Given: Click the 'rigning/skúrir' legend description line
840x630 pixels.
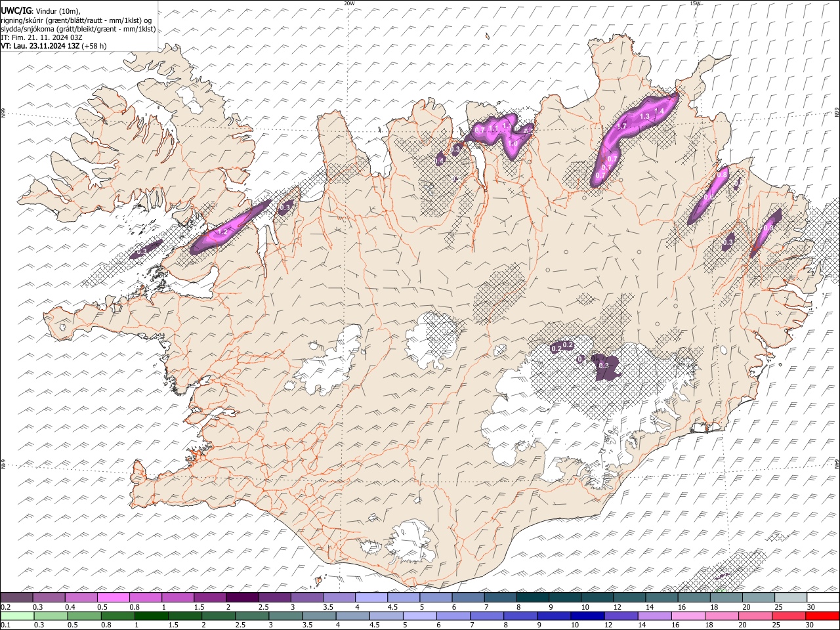Looking at the screenshot, I should coord(77,20).
